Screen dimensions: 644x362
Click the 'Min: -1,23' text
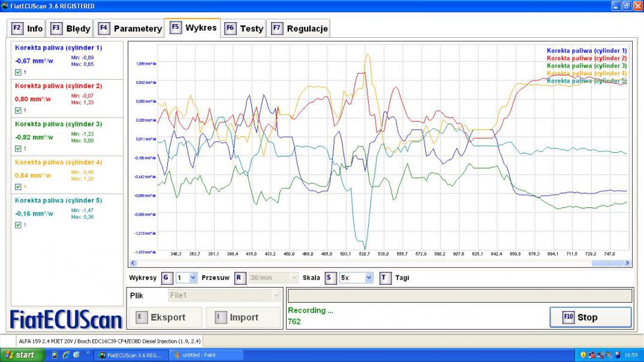[x=82, y=134]
